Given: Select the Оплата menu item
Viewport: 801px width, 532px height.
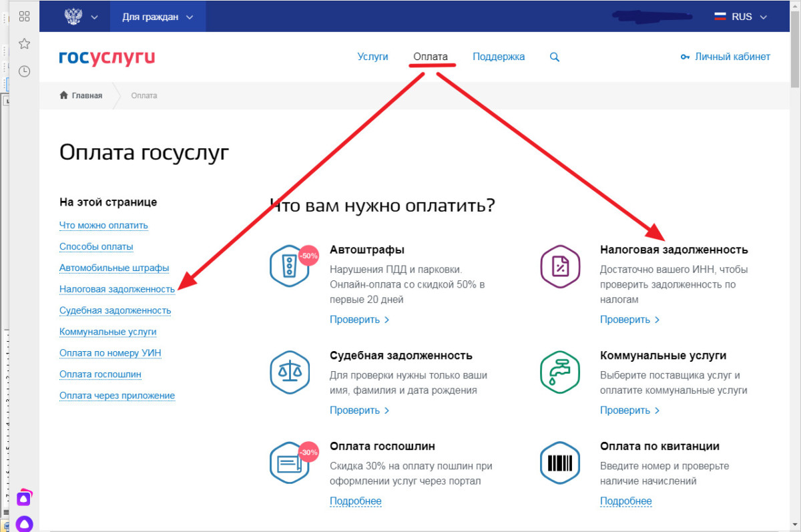Looking at the screenshot, I should [431, 57].
